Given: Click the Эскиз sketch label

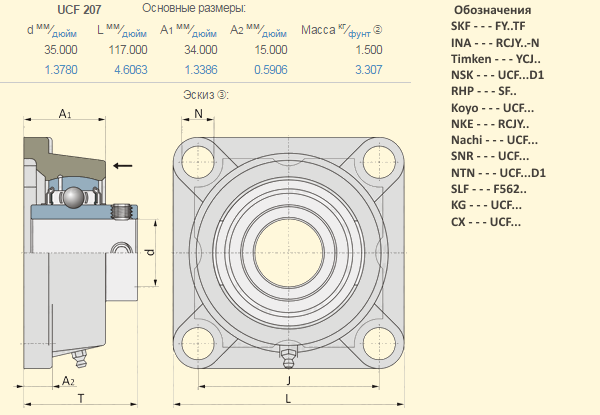Looking at the screenshot, I should click(204, 96).
